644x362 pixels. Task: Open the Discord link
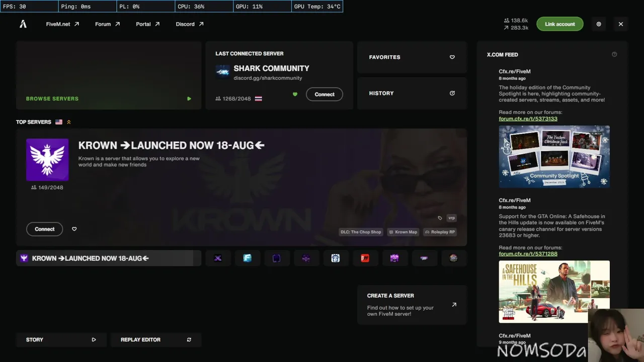(190, 24)
